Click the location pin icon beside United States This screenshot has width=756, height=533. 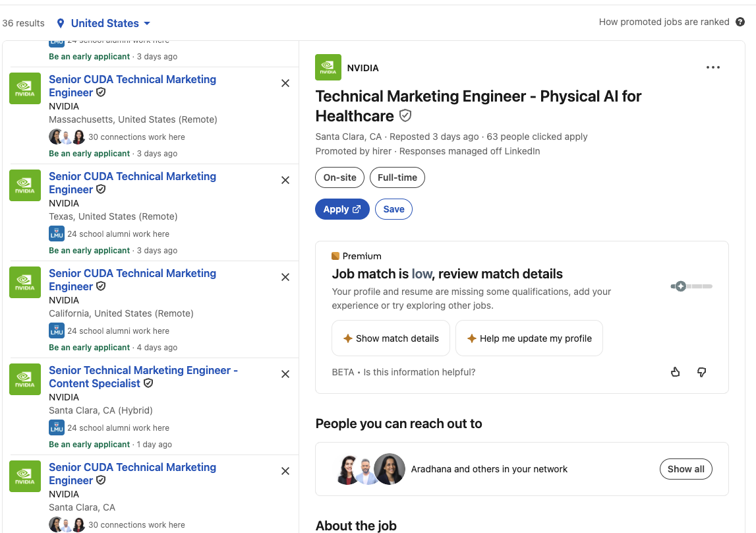pyautogui.click(x=60, y=23)
